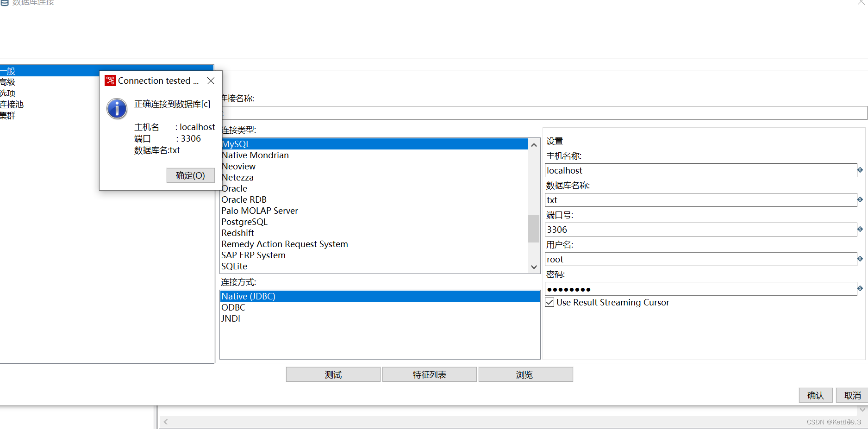Click the database name field showing txt
868x429 pixels.
pos(701,200)
